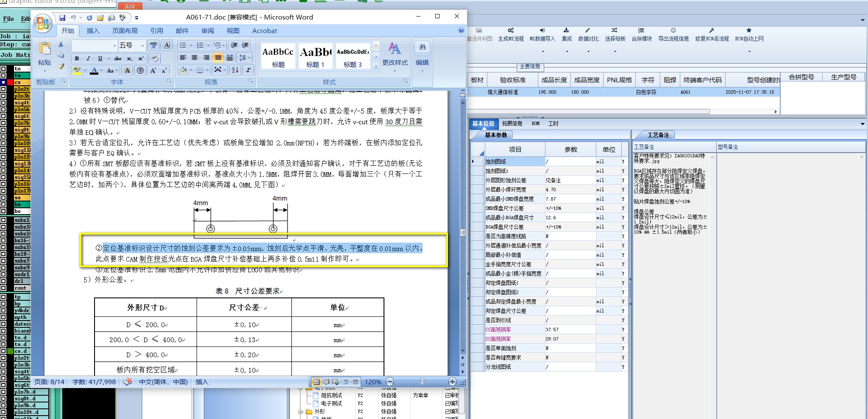Click the grow font icon
This screenshot has height=419, width=868.
(x=153, y=70)
